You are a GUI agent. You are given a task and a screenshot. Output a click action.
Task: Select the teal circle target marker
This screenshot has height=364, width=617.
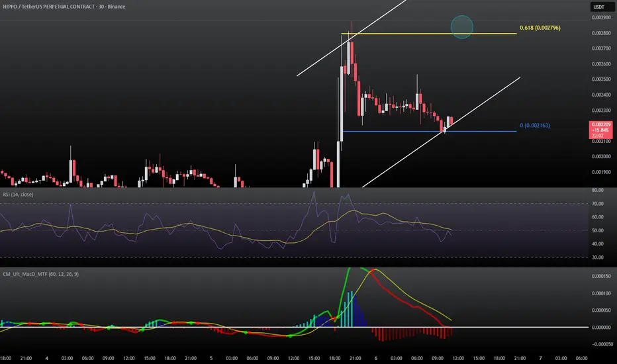point(462,26)
